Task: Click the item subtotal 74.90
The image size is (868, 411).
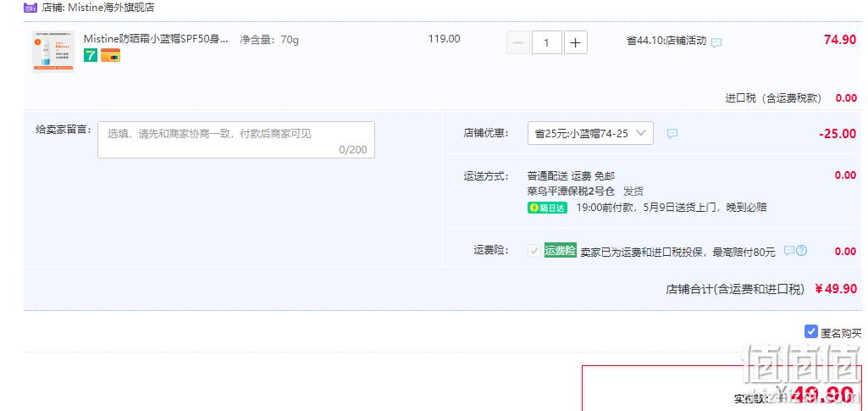Action: pos(840,39)
